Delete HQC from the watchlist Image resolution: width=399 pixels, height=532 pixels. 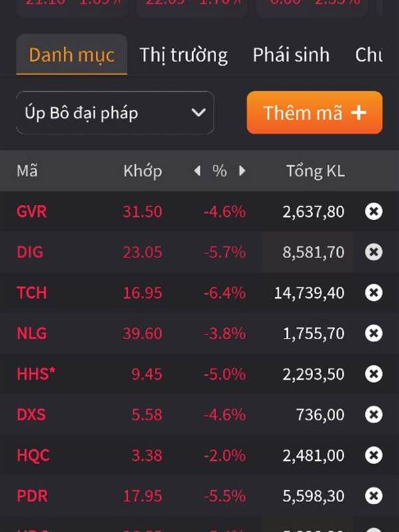pyautogui.click(x=374, y=455)
